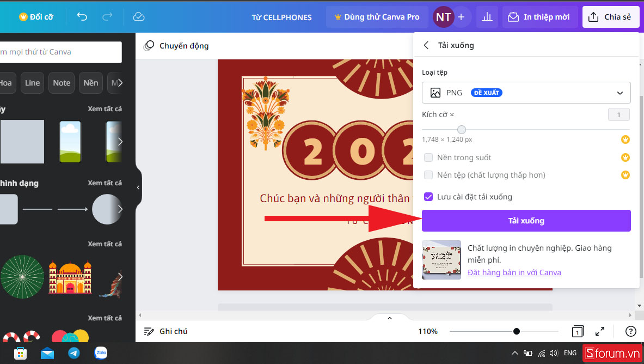Collapse the left panel with the chevron
This screenshot has width=644, height=364.
click(138, 187)
